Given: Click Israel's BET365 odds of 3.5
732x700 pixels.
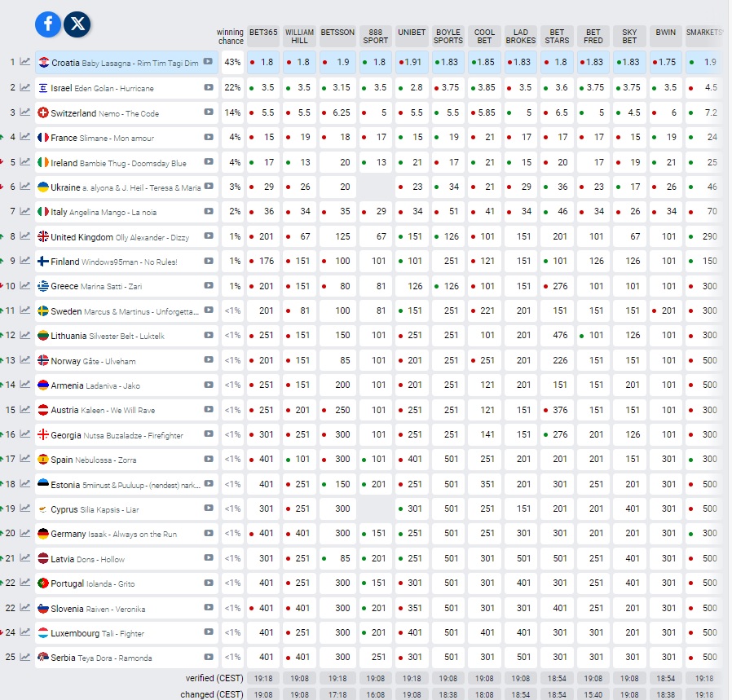Looking at the screenshot, I should 263,88.
